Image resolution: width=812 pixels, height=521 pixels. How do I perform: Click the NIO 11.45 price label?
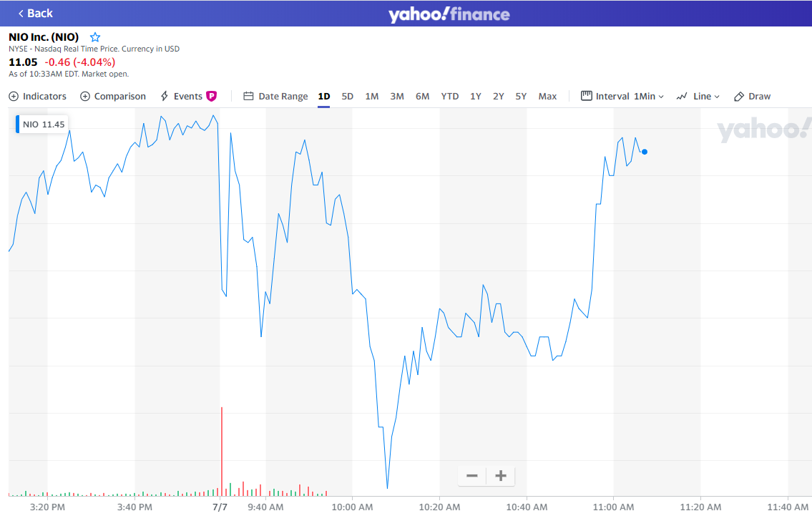coord(43,124)
